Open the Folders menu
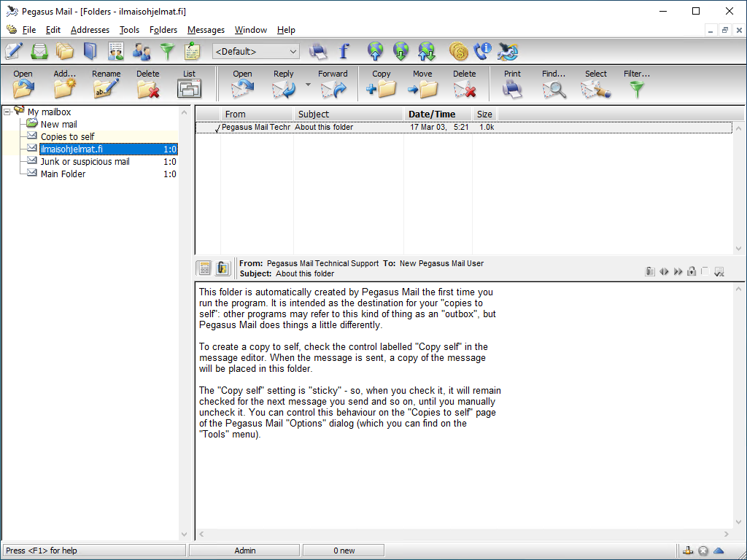Image resolution: width=747 pixels, height=560 pixels. coord(163,30)
